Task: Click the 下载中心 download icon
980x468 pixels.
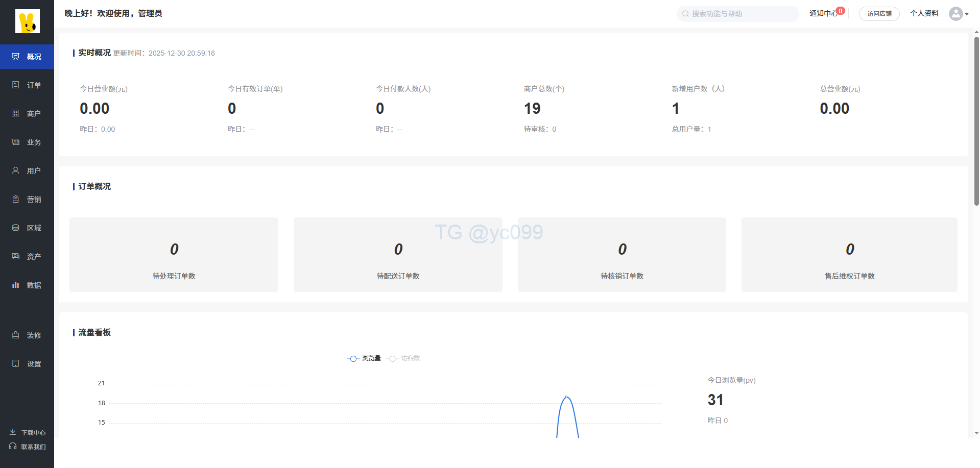Action: (13, 432)
